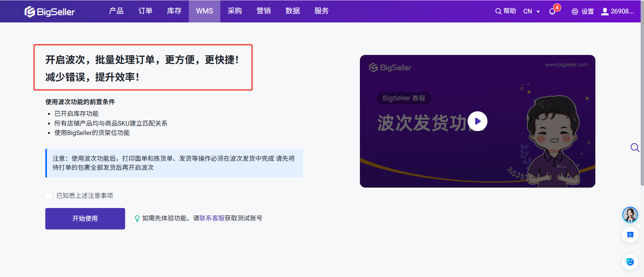
Task: Expand the CN language dropdown
Action: tap(532, 11)
